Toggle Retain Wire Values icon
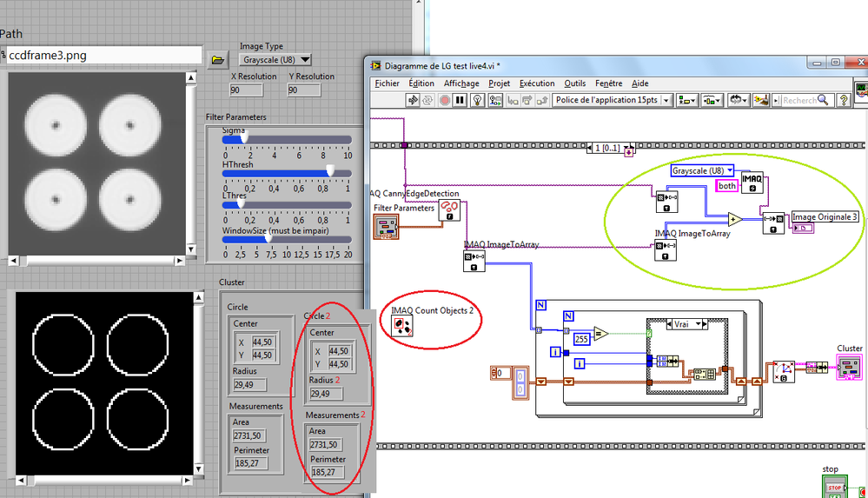This screenshot has height=498, width=868. (x=495, y=100)
